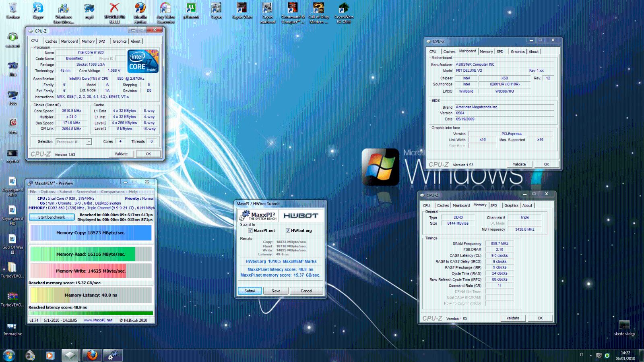644x362 pixels.
Task: Click the Memory-Latency result bar
Action: (x=91, y=295)
